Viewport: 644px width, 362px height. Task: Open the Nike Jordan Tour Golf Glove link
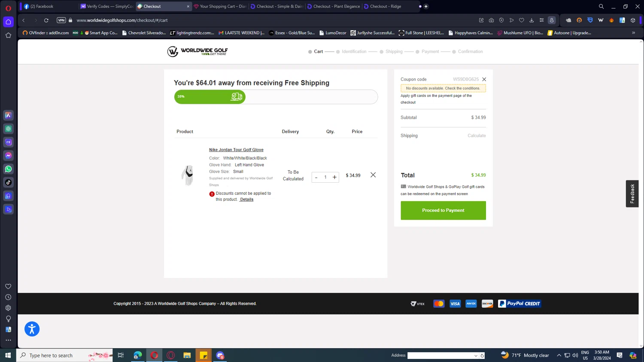pyautogui.click(x=236, y=150)
